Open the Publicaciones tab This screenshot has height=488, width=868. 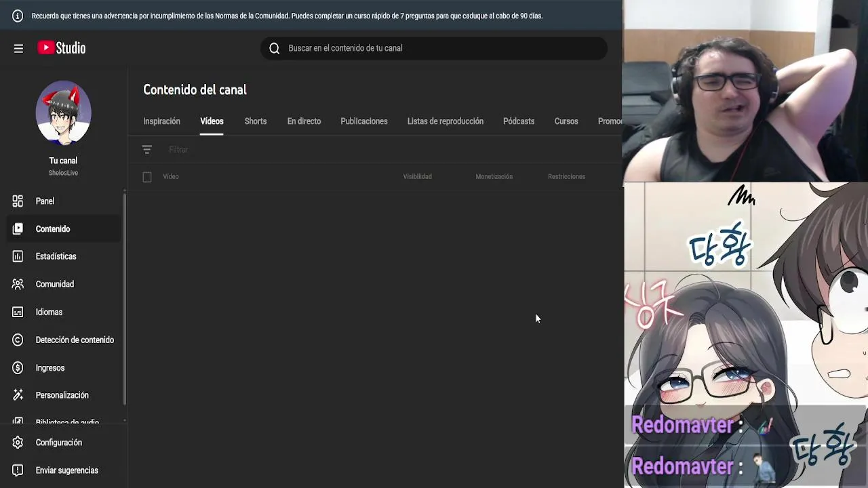click(x=364, y=121)
